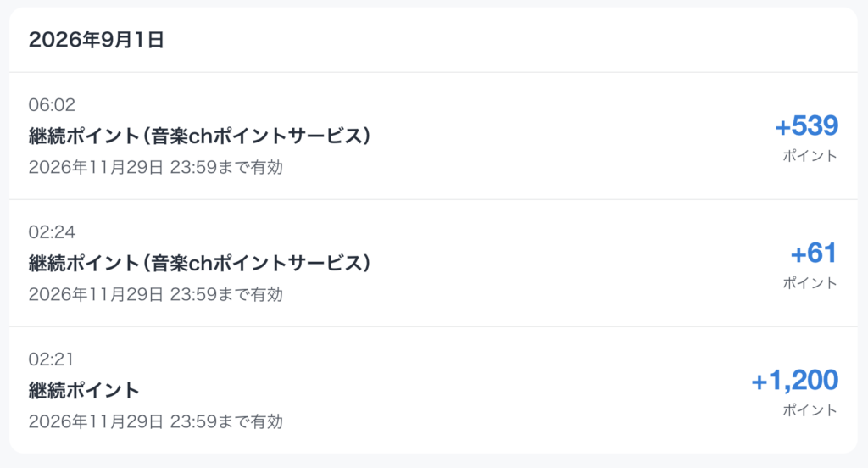The image size is (868, 468).
Task: Click expiry text under the 06:02 entry
Action: 156,167
